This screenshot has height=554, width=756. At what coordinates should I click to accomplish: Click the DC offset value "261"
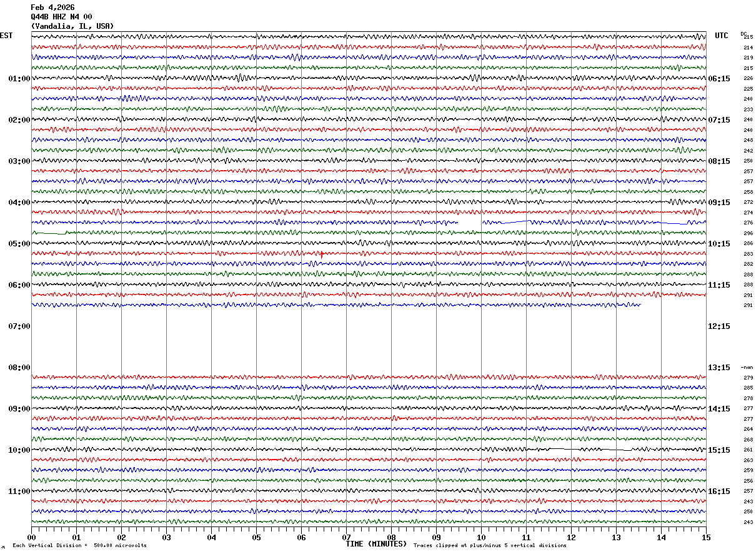(748, 450)
